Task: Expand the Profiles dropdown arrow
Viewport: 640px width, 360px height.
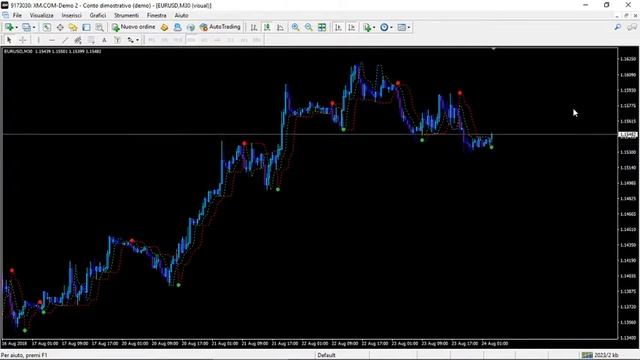Action: tap(34, 27)
